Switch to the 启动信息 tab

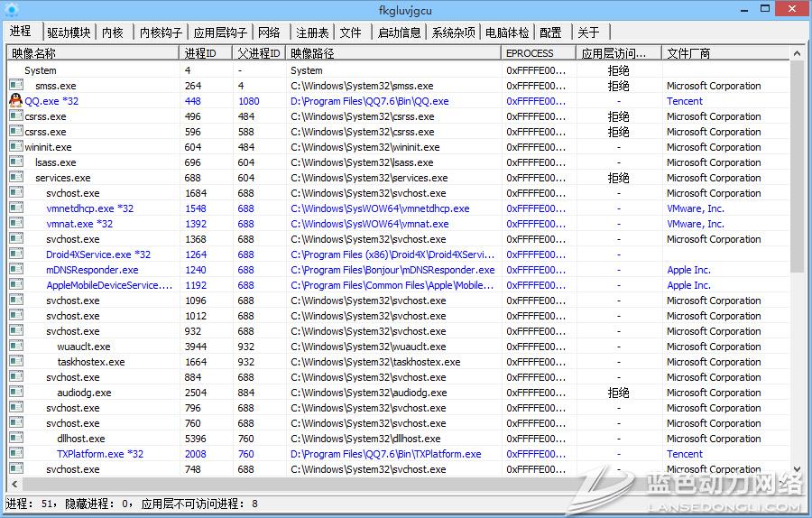click(399, 32)
